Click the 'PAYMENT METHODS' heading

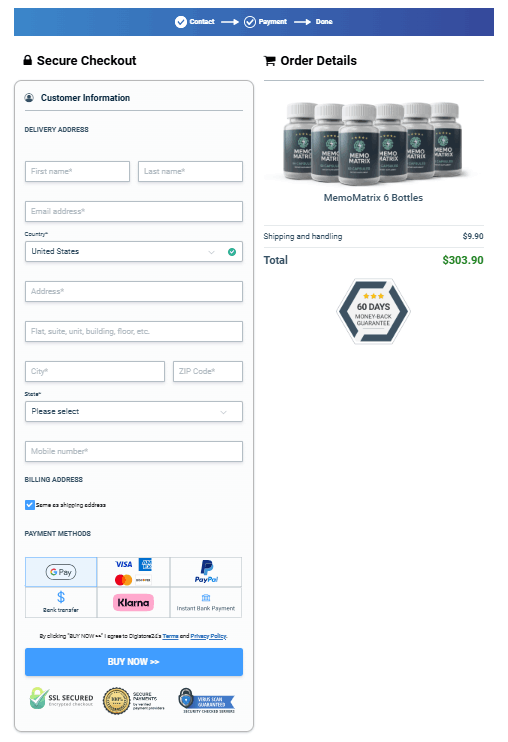click(58, 534)
